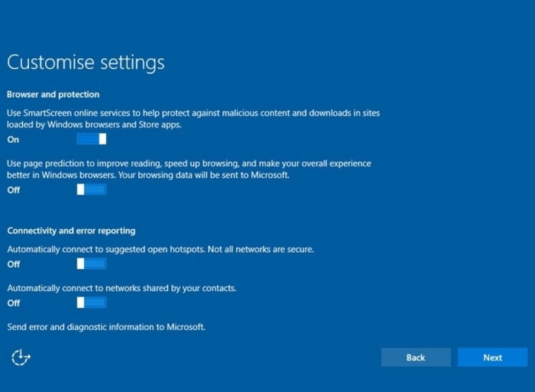The image size is (535, 392).
Task: Click the SmartScreen online services description text
Action: 193,118
